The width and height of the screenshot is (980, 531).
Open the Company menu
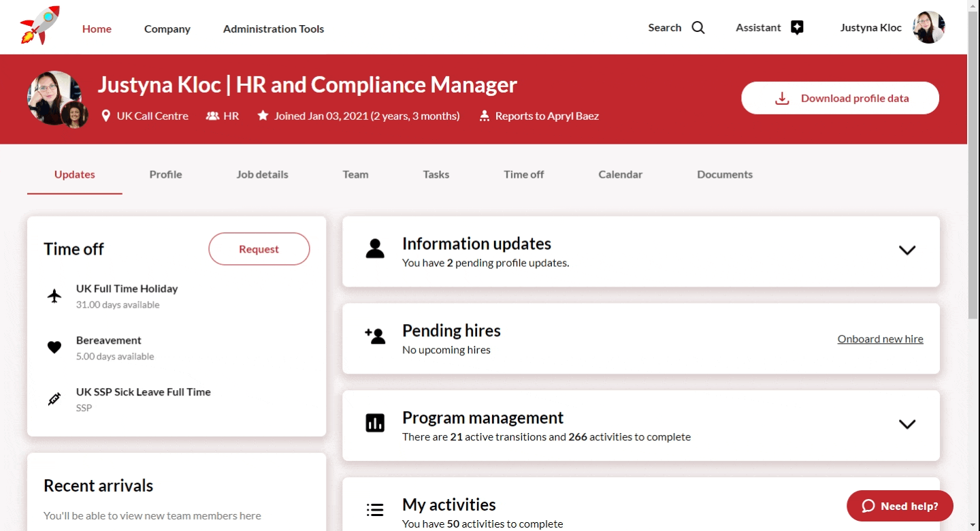(167, 29)
